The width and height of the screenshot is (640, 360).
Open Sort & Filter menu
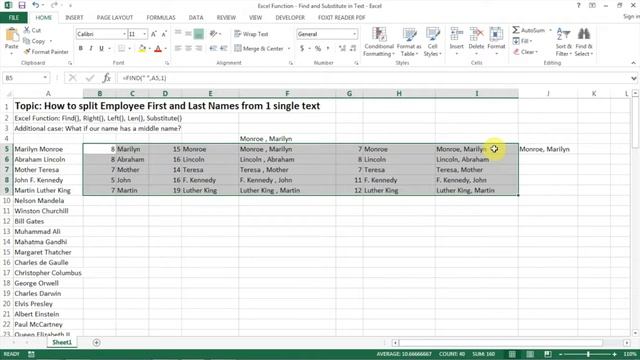click(563, 42)
